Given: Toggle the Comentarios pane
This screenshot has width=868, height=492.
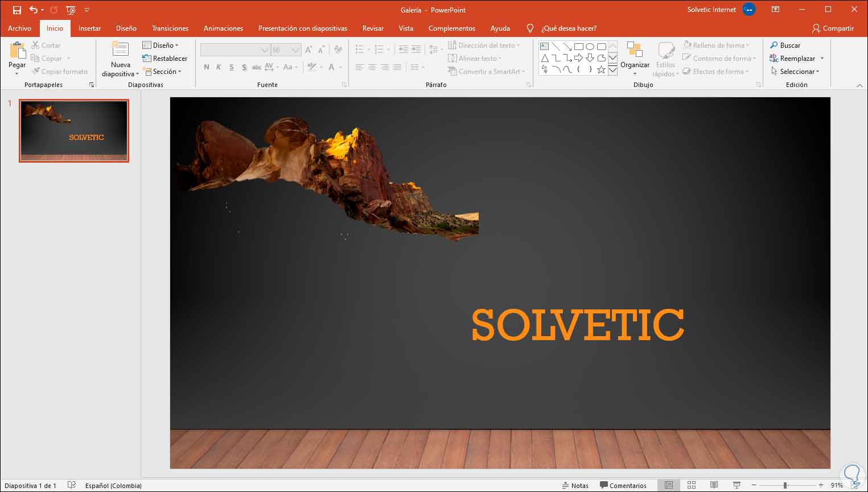Looking at the screenshot, I should tap(623, 485).
